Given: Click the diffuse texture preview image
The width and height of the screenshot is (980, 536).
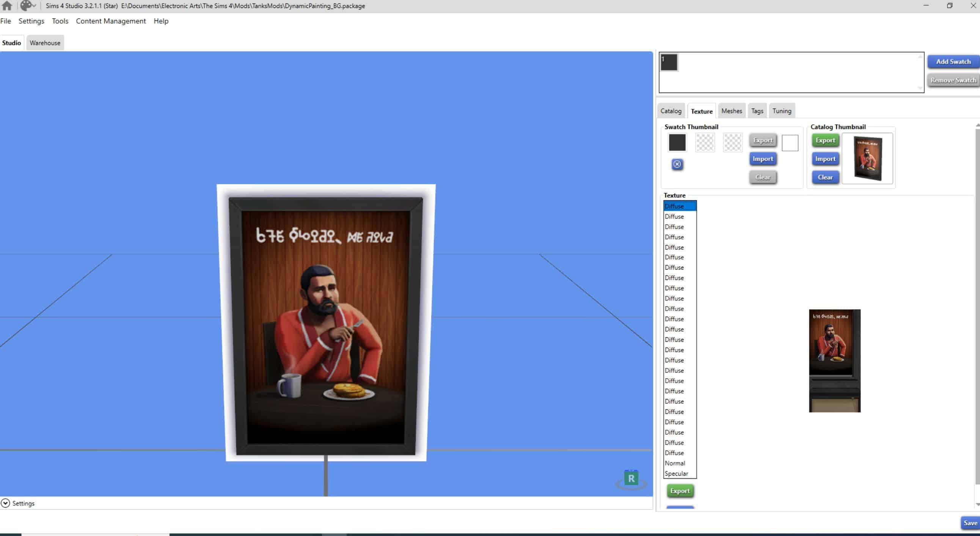Looking at the screenshot, I should [834, 361].
